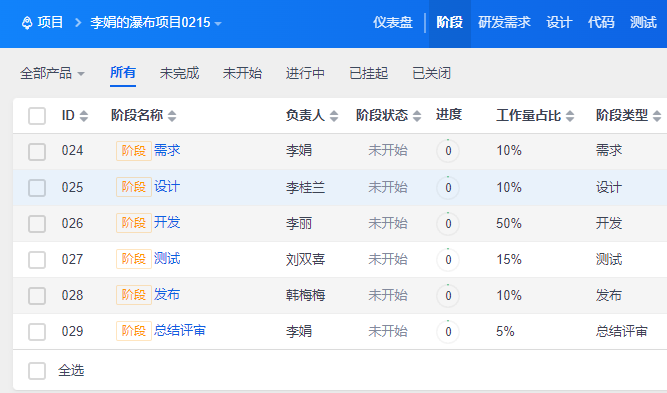Show 所有 stages filter tab
667x393 pixels.
pos(123,73)
